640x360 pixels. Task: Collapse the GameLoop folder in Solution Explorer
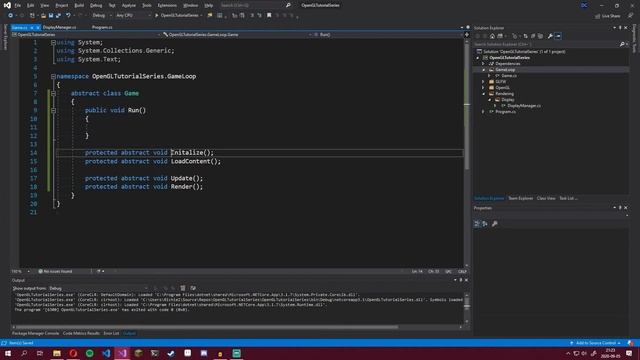(483, 70)
